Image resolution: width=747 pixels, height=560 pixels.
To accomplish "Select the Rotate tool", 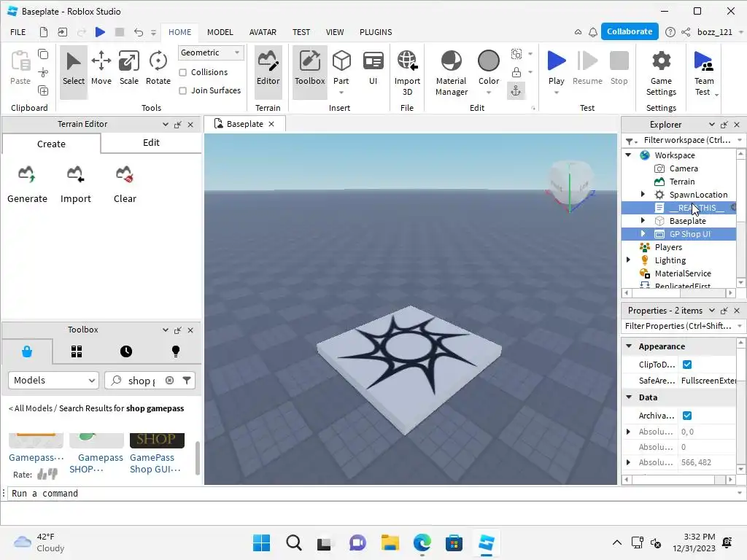I will (x=158, y=68).
